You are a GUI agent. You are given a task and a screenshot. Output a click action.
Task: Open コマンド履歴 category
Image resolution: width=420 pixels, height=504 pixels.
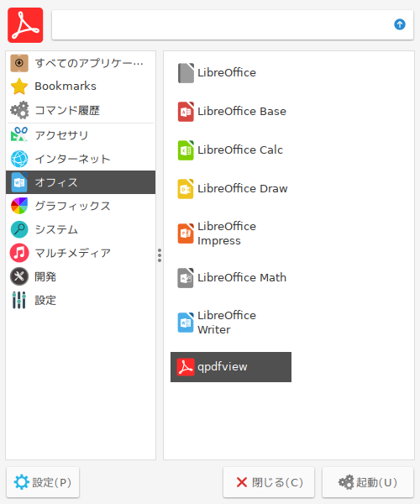point(81,110)
